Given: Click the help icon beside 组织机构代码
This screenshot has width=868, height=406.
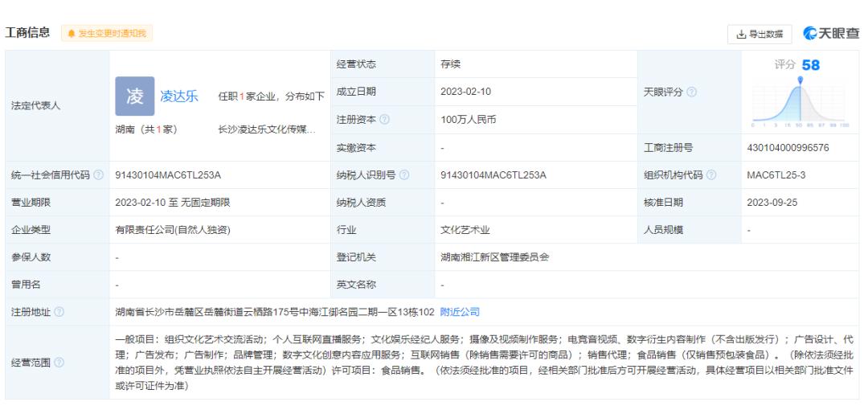Looking at the screenshot, I should pos(712,175).
